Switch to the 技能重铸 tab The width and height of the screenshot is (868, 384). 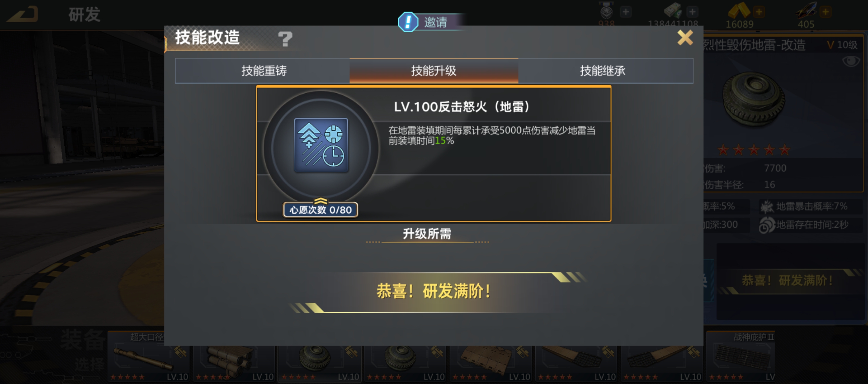click(x=263, y=71)
